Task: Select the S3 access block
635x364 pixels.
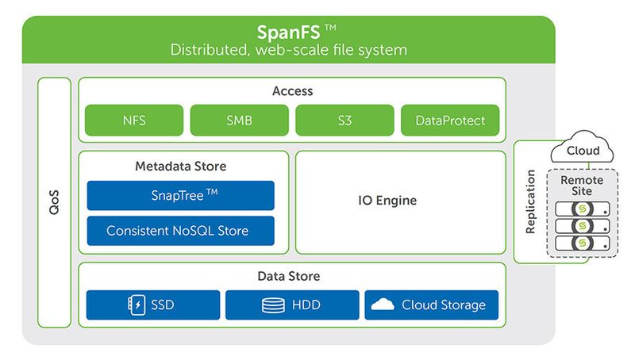Action: coord(344,120)
